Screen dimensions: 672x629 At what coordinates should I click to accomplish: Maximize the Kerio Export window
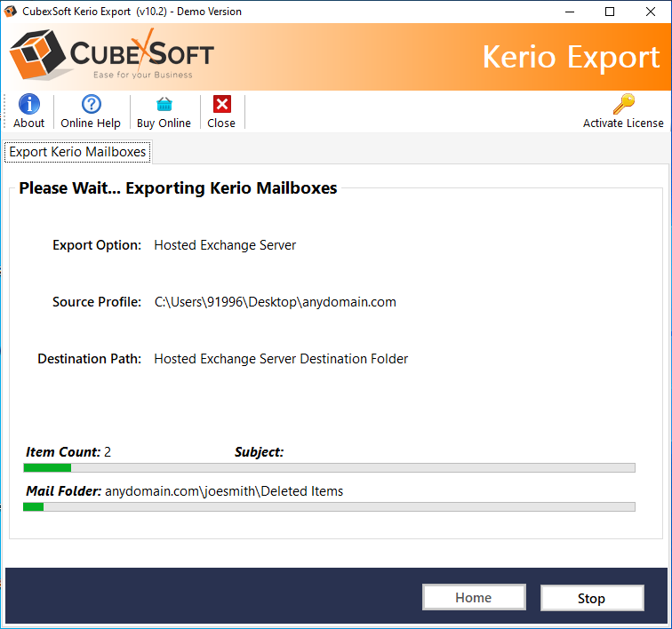tap(610, 12)
